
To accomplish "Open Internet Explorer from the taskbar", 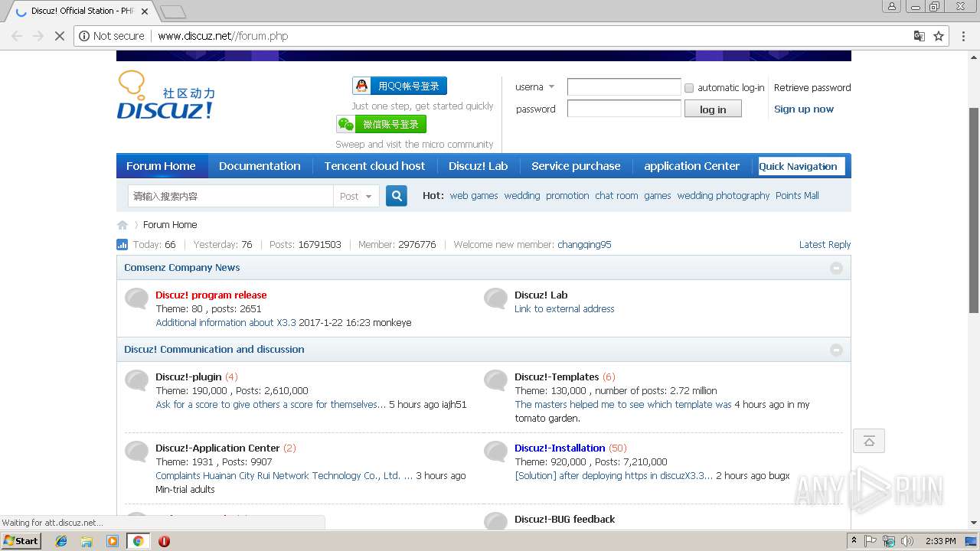I will coord(61,541).
